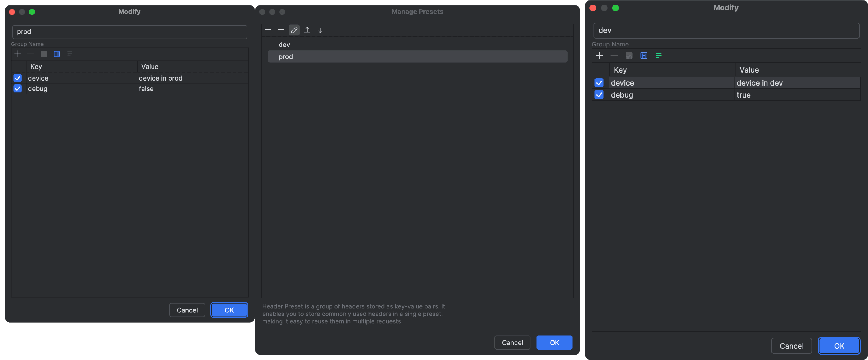Click the remove preset minus icon in Manage Presets
Viewport: 868px width, 360px height.
tap(281, 30)
